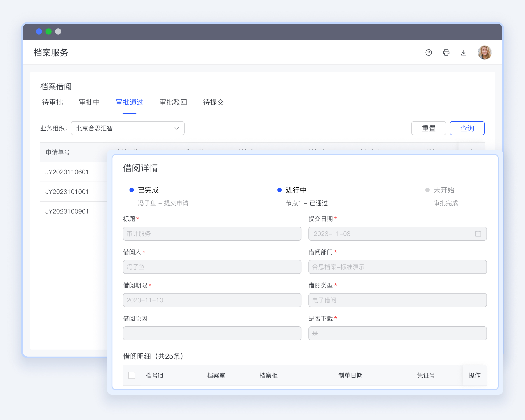Open the 待提交 tab
The image size is (525, 420).
(213, 102)
